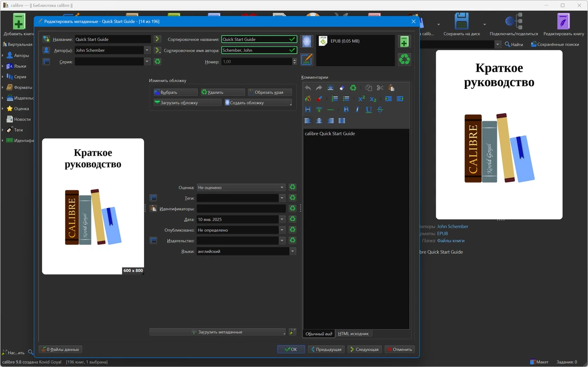Click the Отменить button
588x367 pixels.
tap(399, 349)
